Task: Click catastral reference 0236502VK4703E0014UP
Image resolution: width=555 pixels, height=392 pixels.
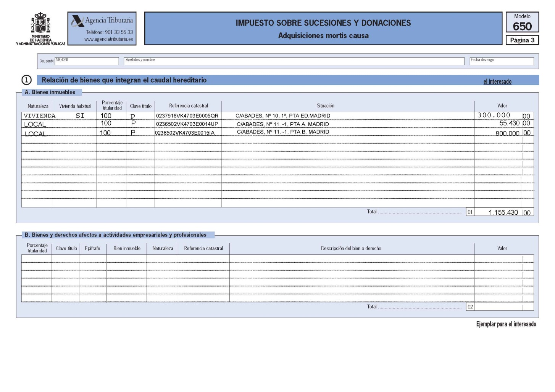Action: [187, 124]
